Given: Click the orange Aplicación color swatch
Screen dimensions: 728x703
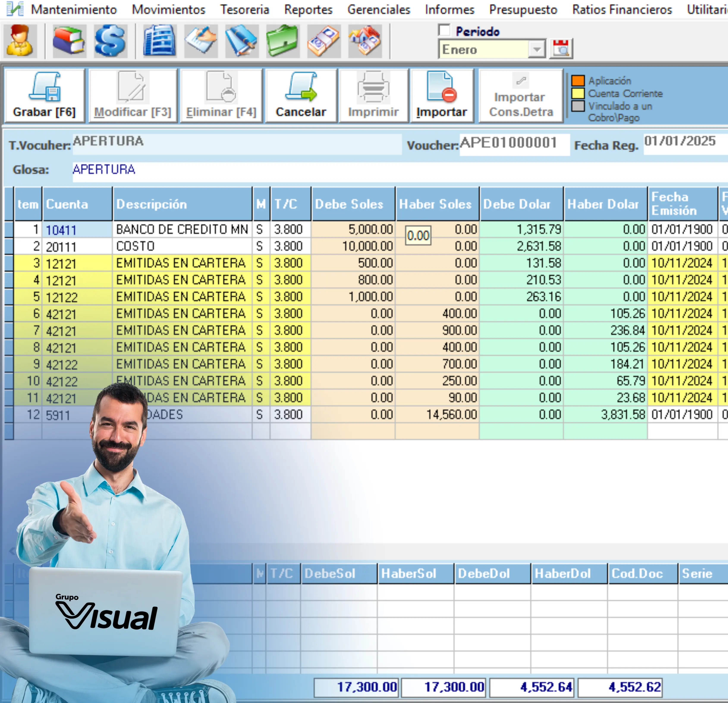Looking at the screenshot, I should [x=578, y=81].
